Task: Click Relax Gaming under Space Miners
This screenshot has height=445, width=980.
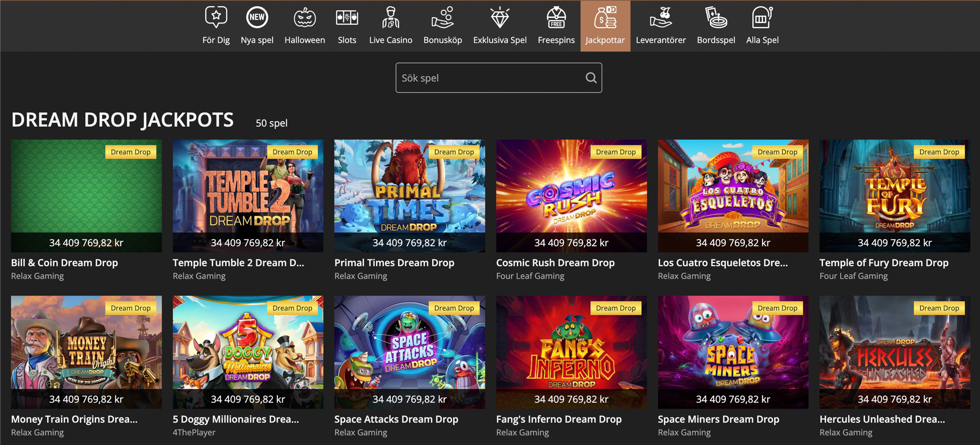Action: (684, 432)
